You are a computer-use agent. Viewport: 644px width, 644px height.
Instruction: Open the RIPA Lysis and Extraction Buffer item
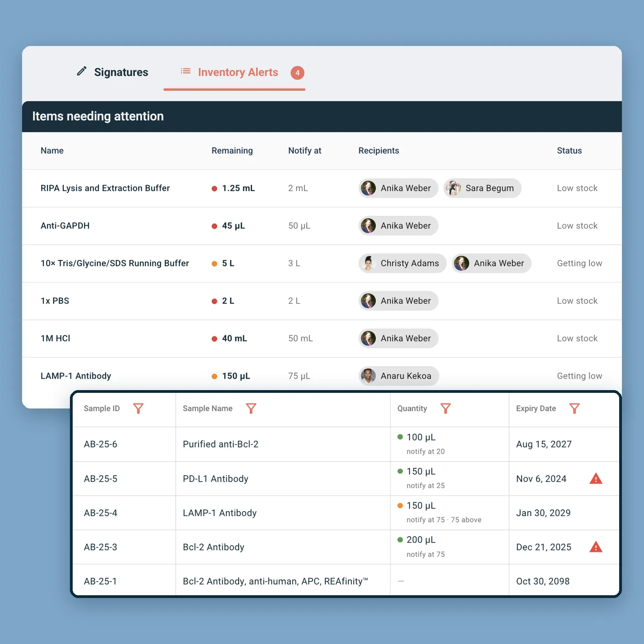click(x=105, y=188)
